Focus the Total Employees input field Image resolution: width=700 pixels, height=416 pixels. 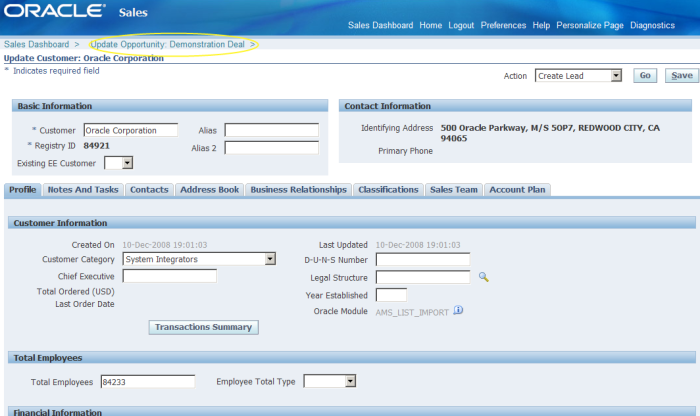pyautogui.click(x=148, y=381)
